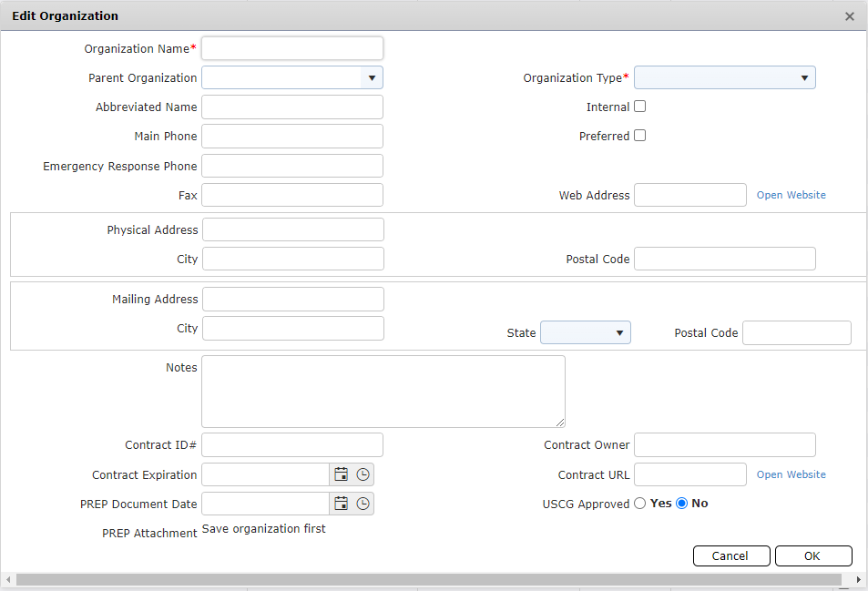
Task: Click the Postal Code field for Physical Address
Action: pos(725,259)
